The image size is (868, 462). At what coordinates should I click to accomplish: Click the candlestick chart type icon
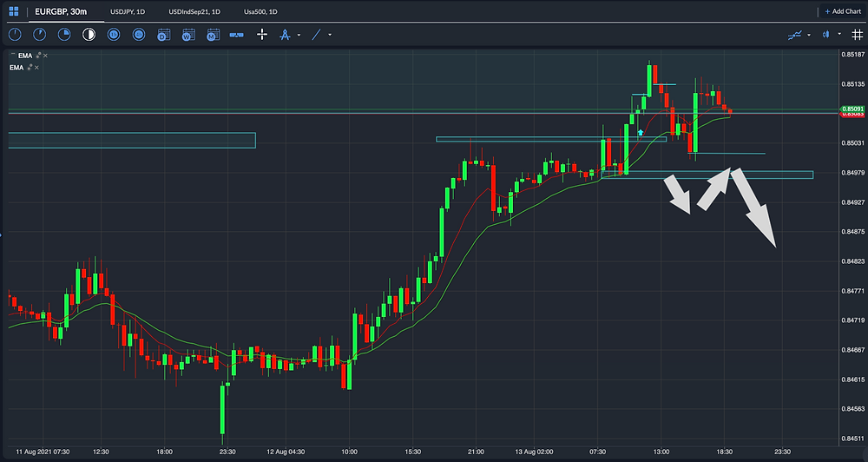[826, 35]
